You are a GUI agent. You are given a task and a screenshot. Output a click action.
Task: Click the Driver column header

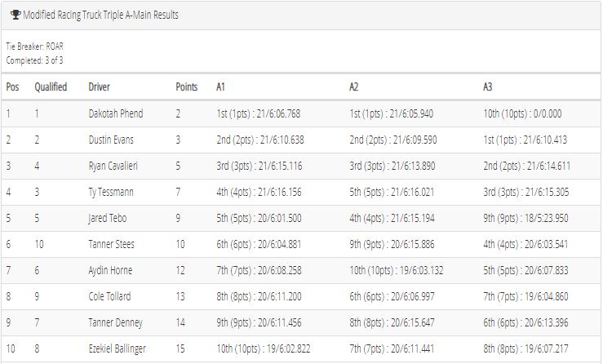100,87
